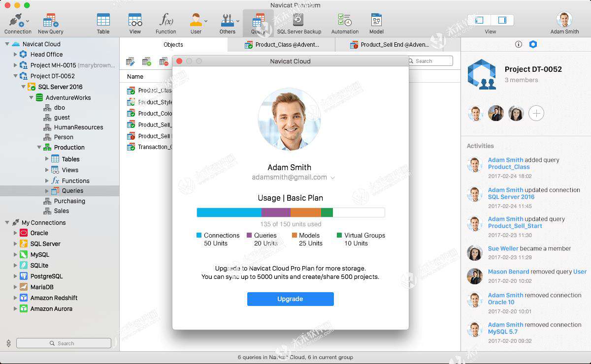Open the Connection dropdown arrow

coord(28,21)
